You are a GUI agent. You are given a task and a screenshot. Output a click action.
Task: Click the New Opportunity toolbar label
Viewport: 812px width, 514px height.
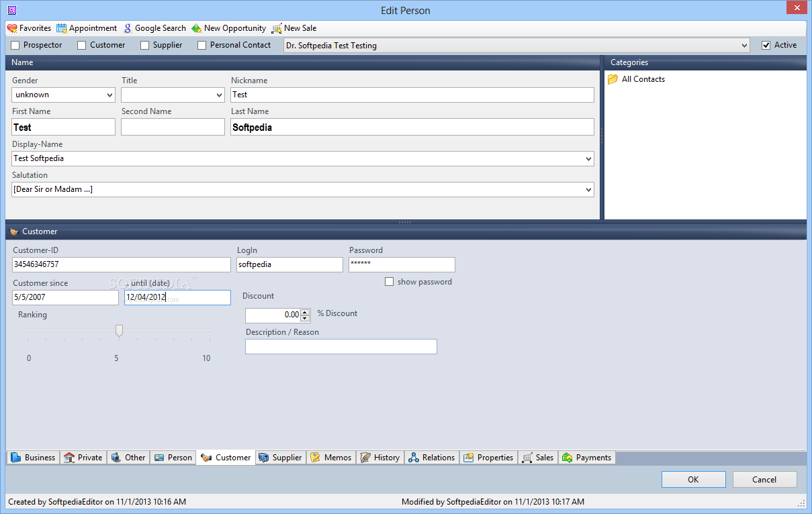(235, 28)
